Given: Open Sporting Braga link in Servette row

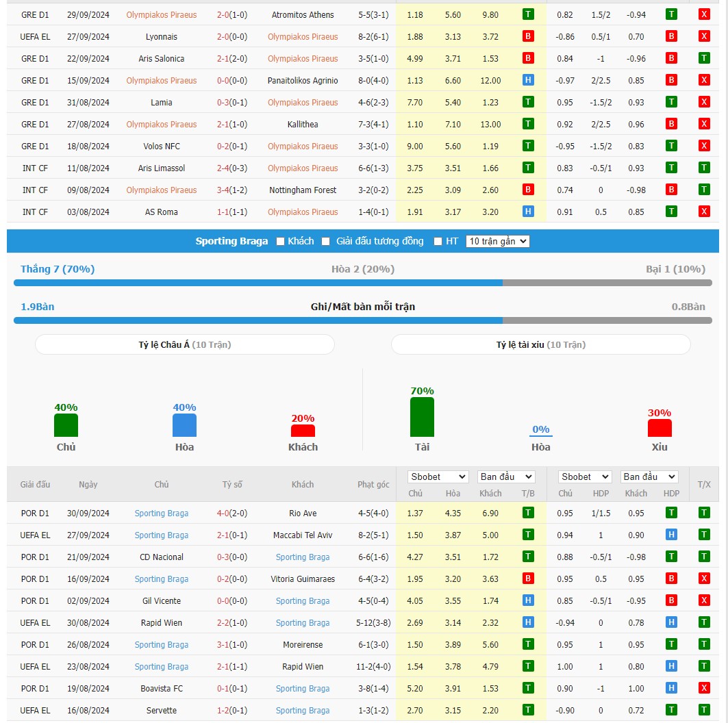Looking at the screenshot, I should tap(303, 711).
